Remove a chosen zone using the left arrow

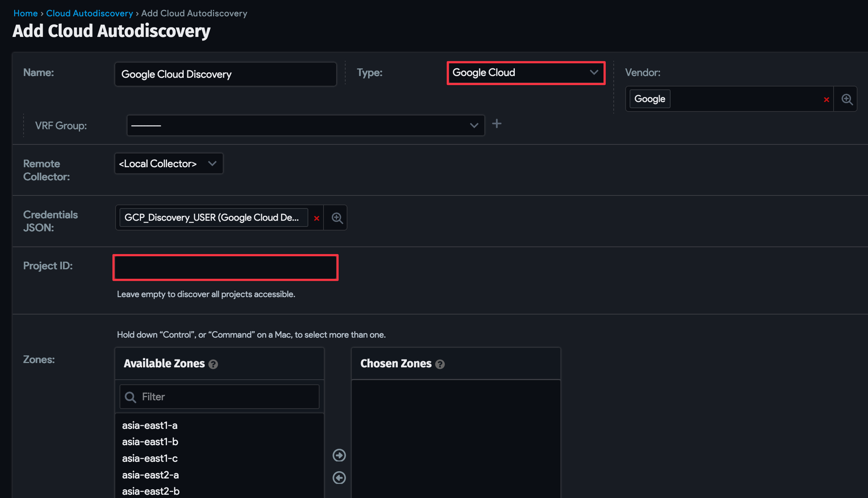339,478
